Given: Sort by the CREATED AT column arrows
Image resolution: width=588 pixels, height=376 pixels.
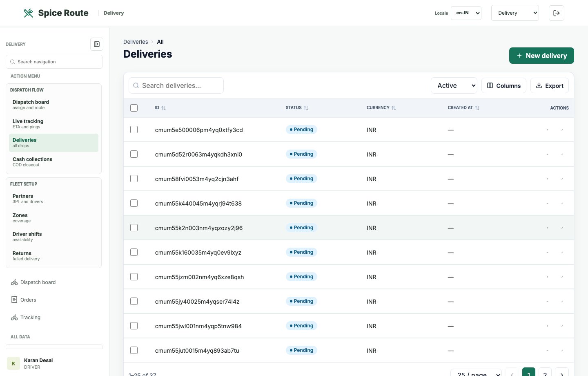Looking at the screenshot, I should 477,108.
